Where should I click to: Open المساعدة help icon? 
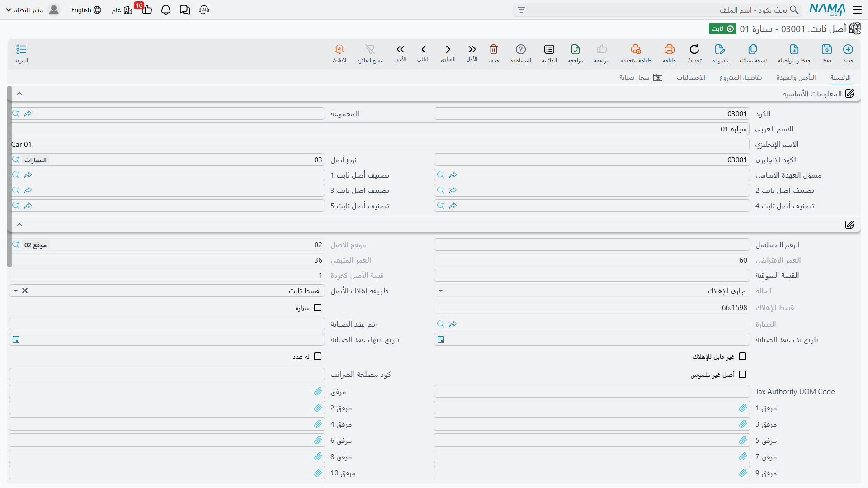521,49
